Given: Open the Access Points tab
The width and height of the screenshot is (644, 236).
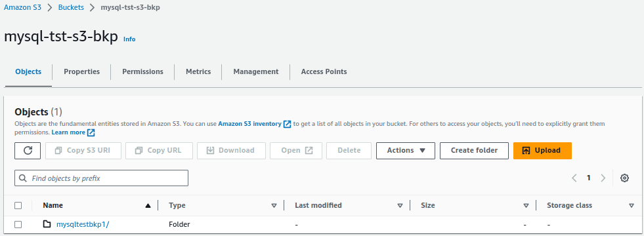Looking at the screenshot, I should point(324,72).
